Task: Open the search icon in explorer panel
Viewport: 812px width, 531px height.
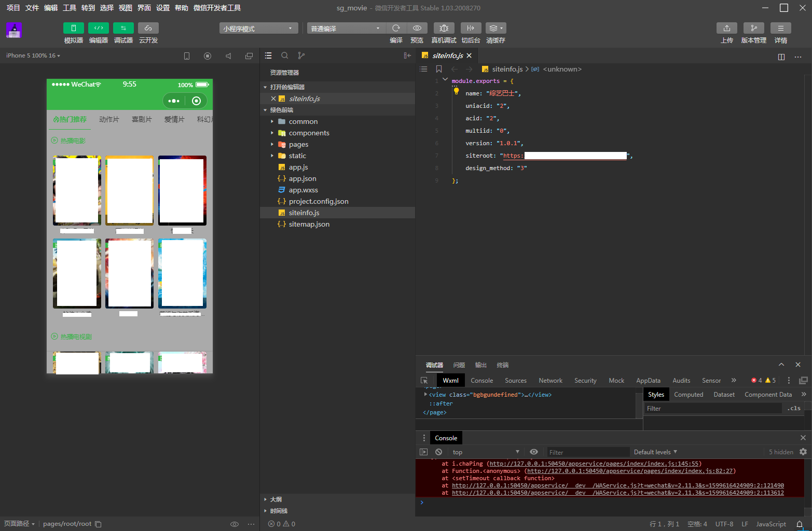Action: click(x=285, y=55)
